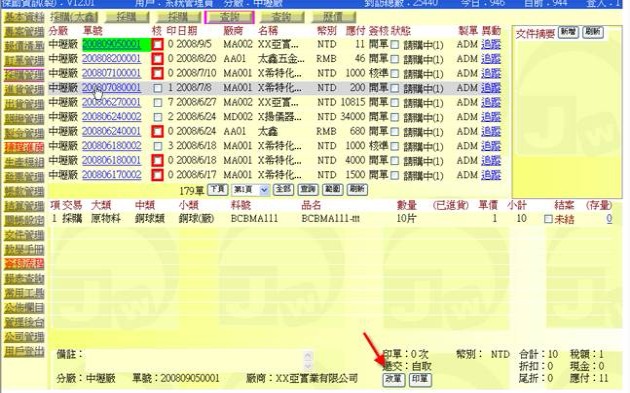630x393 pixels.
Task: Click the 改單 button at bottom
Action: click(x=394, y=379)
